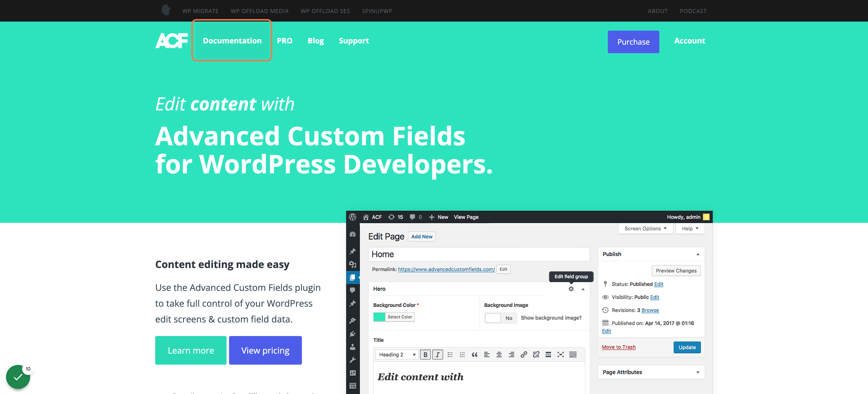This screenshot has height=394, width=868.
Task: Open the Dashboard gauge icon in sidebar
Action: pyautogui.click(x=353, y=234)
